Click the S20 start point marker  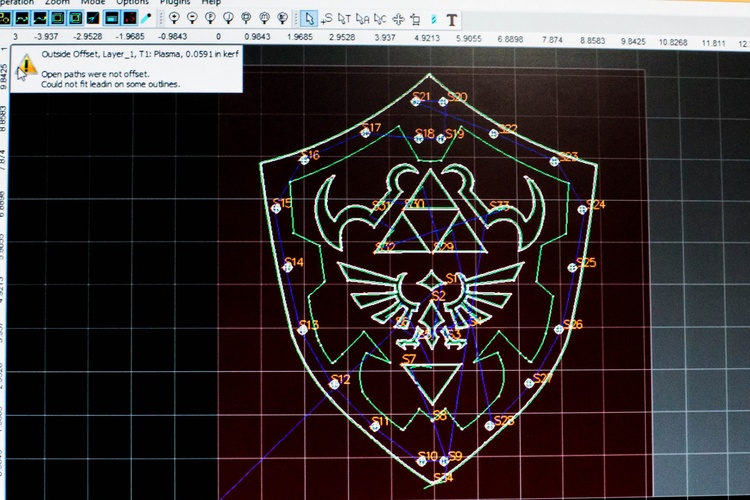pos(443,101)
